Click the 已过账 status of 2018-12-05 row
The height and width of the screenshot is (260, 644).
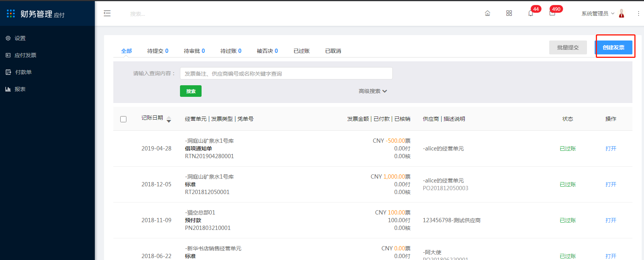coord(568,184)
